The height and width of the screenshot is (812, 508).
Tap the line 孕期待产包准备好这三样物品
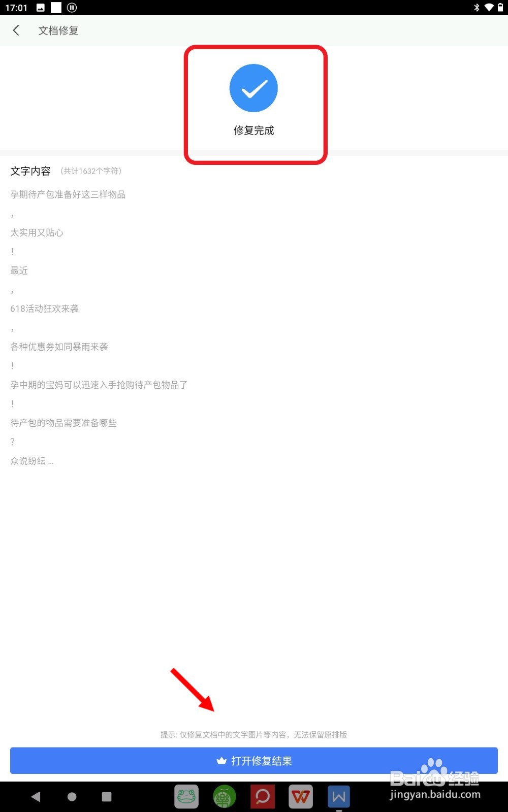point(68,194)
